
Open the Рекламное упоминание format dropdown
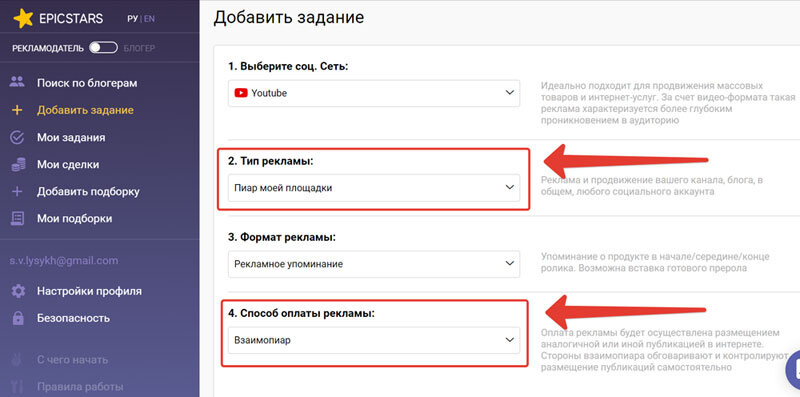(x=374, y=264)
